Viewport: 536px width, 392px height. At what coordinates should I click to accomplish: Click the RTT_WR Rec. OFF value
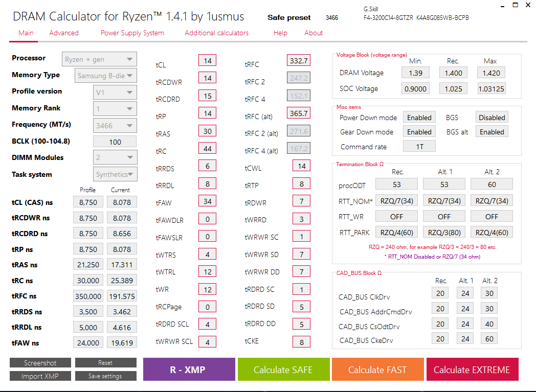coord(396,216)
